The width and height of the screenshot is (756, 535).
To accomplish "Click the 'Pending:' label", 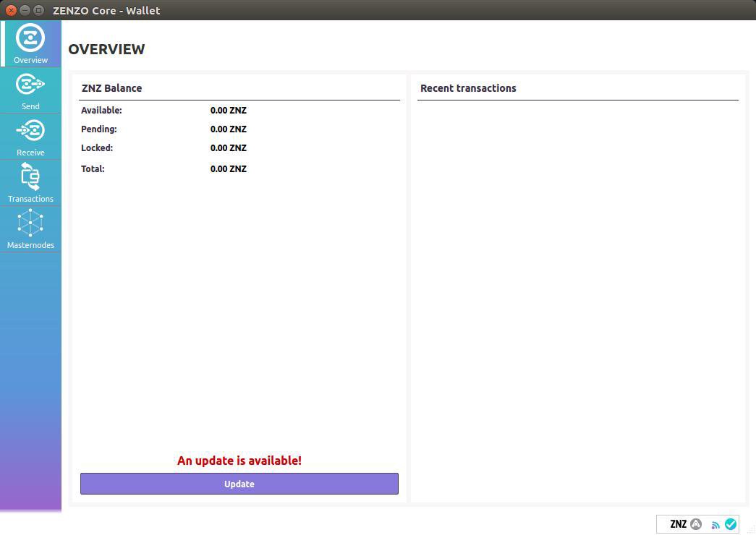I will [x=99, y=129].
